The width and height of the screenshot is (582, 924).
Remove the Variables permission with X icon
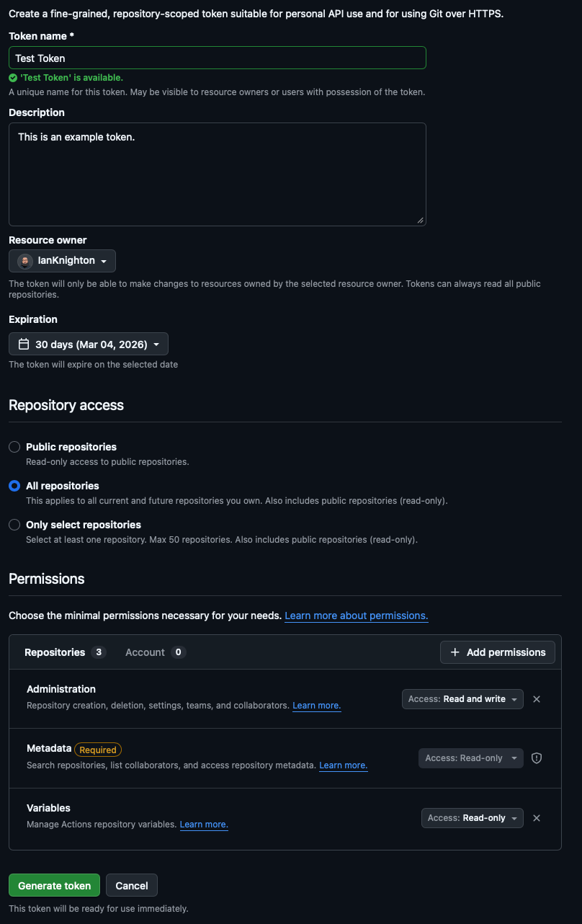click(537, 818)
